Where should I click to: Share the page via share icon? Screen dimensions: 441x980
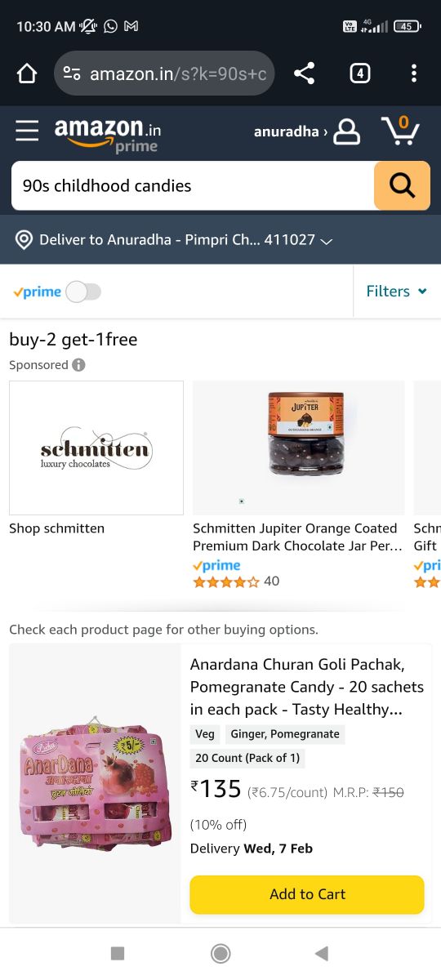[304, 73]
